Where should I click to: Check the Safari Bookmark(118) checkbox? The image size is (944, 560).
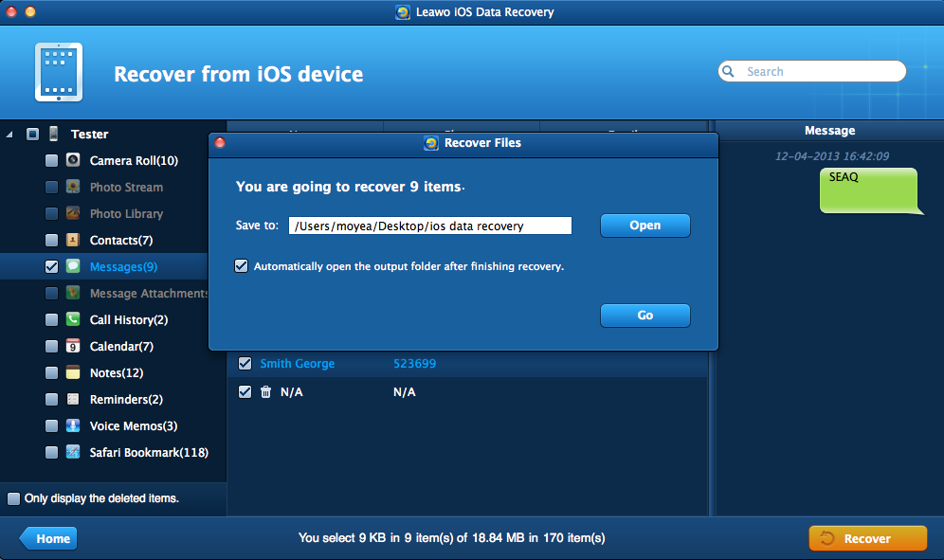pos(52,452)
